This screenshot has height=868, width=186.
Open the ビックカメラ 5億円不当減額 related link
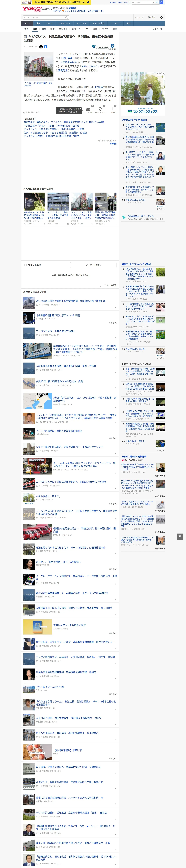coord(54,129)
